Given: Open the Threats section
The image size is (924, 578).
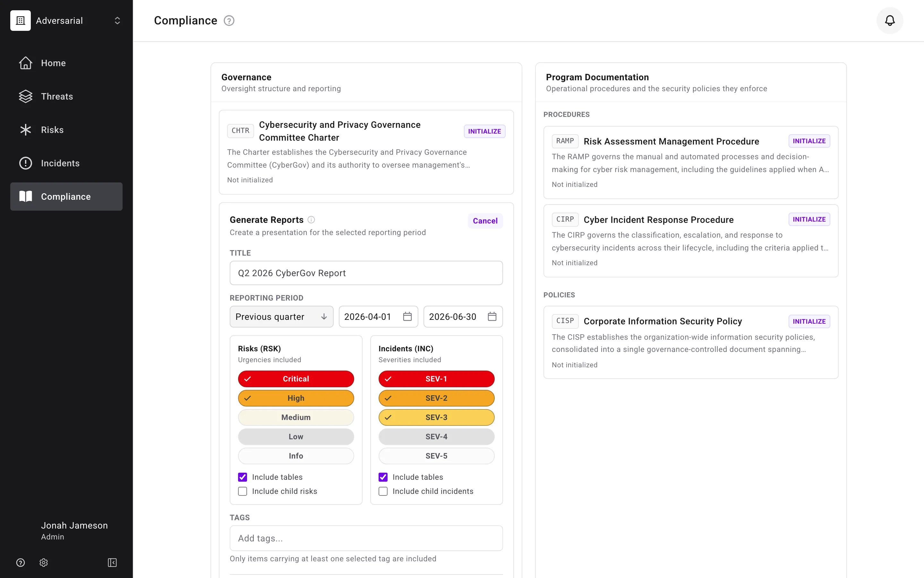Looking at the screenshot, I should [66, 96].
